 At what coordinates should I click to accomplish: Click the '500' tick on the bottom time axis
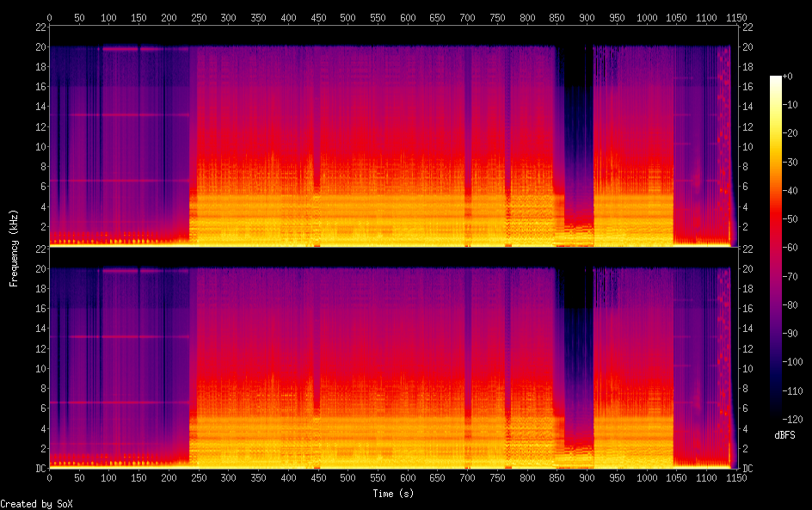(348, 478)
